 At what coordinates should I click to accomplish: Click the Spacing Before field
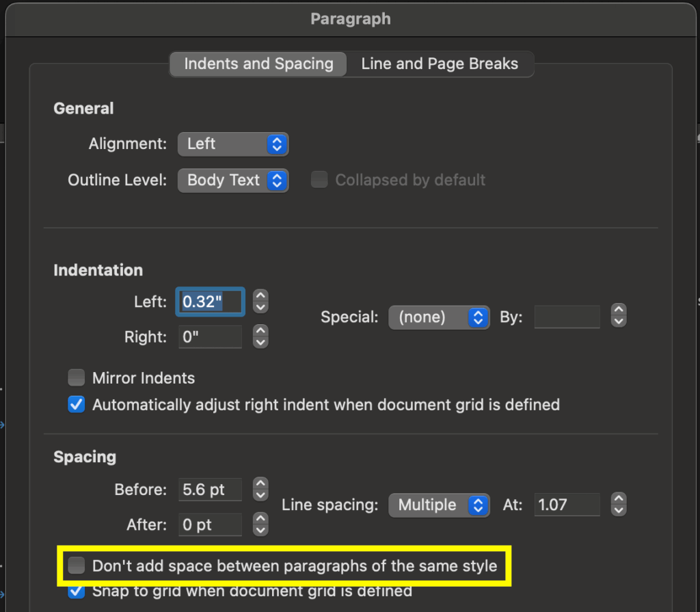(x=210, y=490)
